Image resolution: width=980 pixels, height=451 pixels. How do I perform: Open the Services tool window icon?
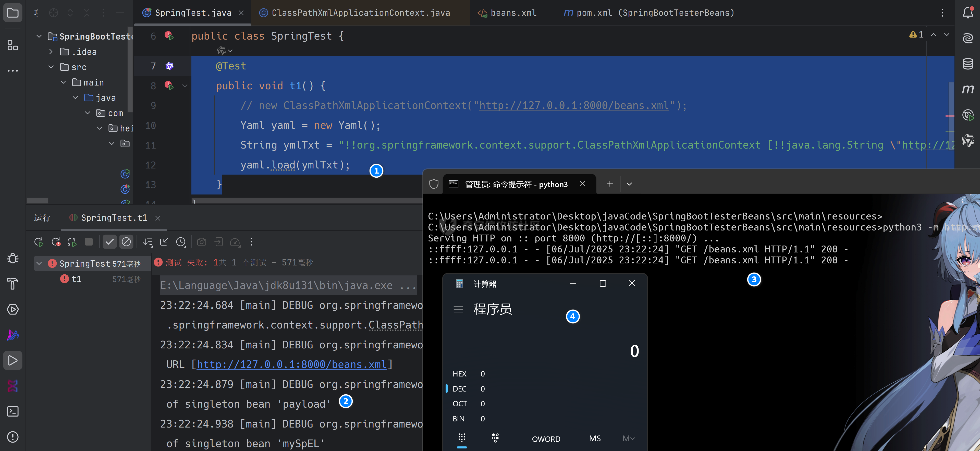pos(13,309)
